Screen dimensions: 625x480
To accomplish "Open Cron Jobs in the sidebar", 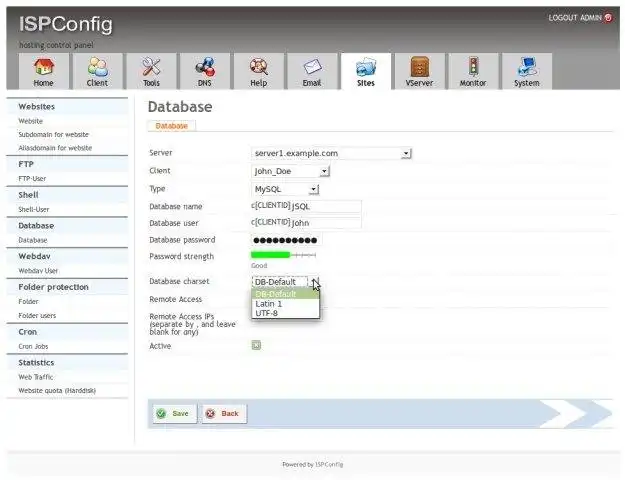I will 33,346.
